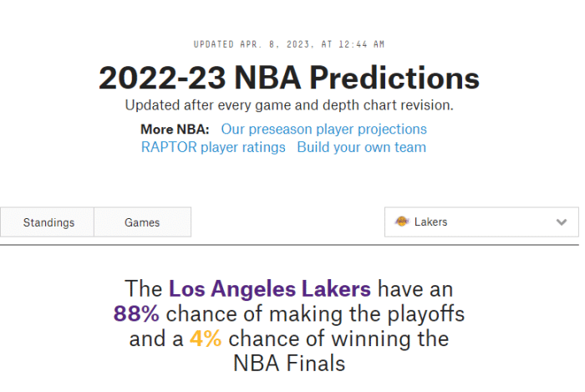Click the 'NBA Finals' text line

289,364
